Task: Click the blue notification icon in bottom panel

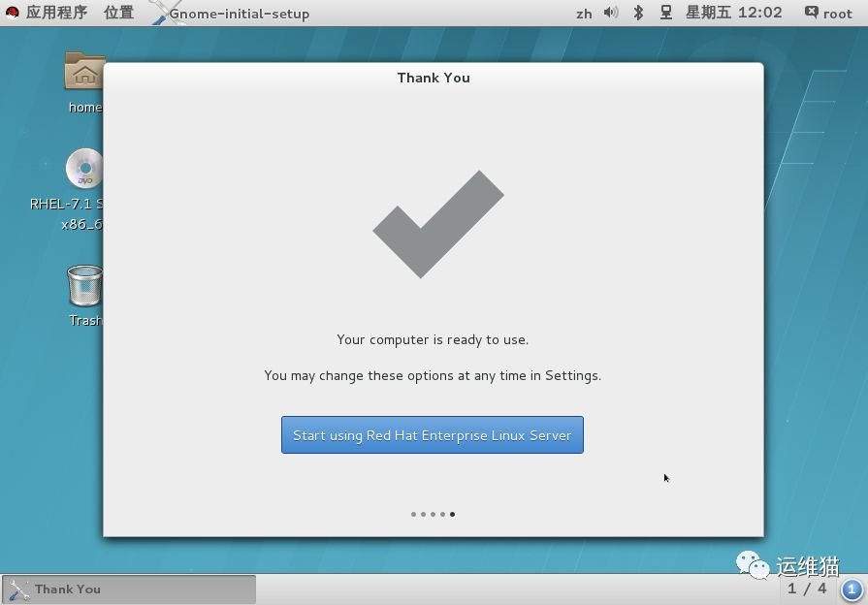Action: click(852, 589)
